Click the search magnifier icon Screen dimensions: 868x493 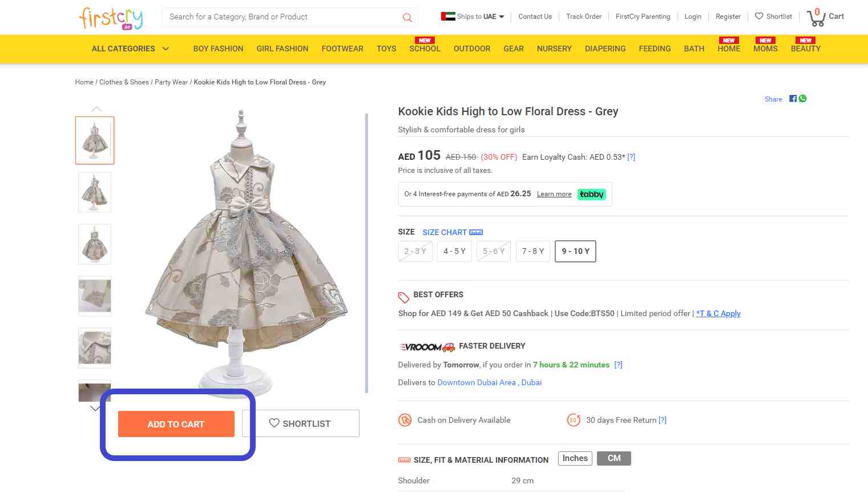pyautogui.click(x=407, y=17)
